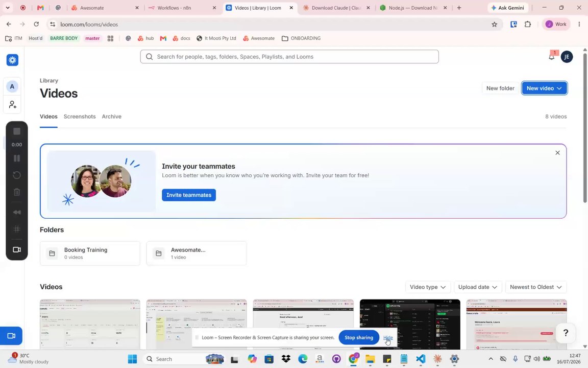
Task: Create a New folder
Action: (500, 88)
